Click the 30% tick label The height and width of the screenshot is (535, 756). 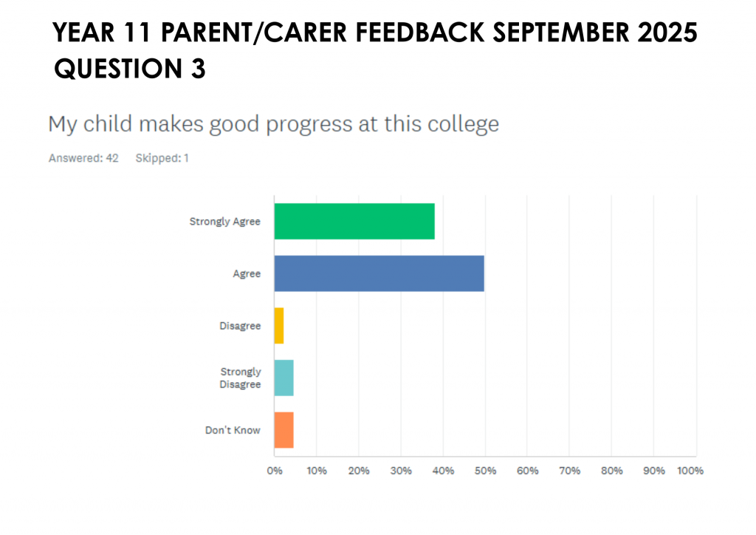click(x=401, y=471)
